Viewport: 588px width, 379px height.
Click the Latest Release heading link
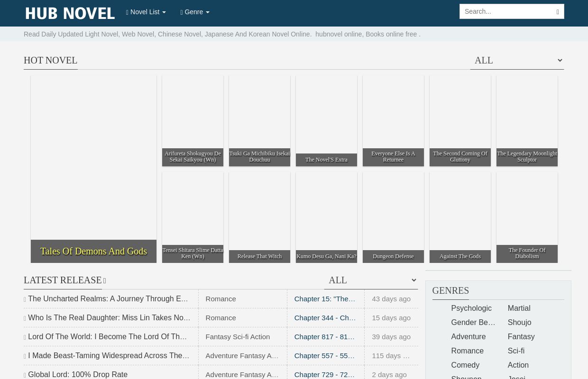pyautogui.click(x=63, y=280)
